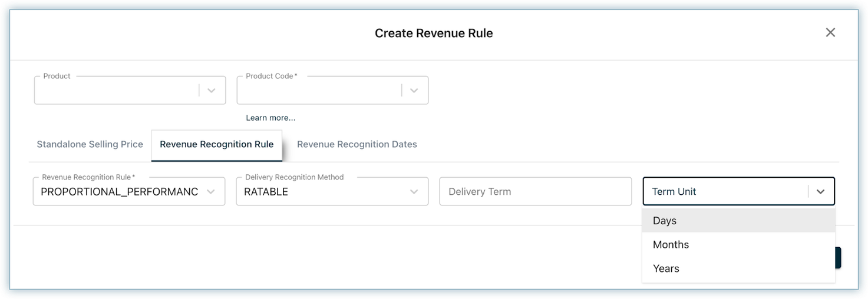Open the Revenue Recognition Dates tab
Viewport: 868px width, 299px height.
pos(357,144)
